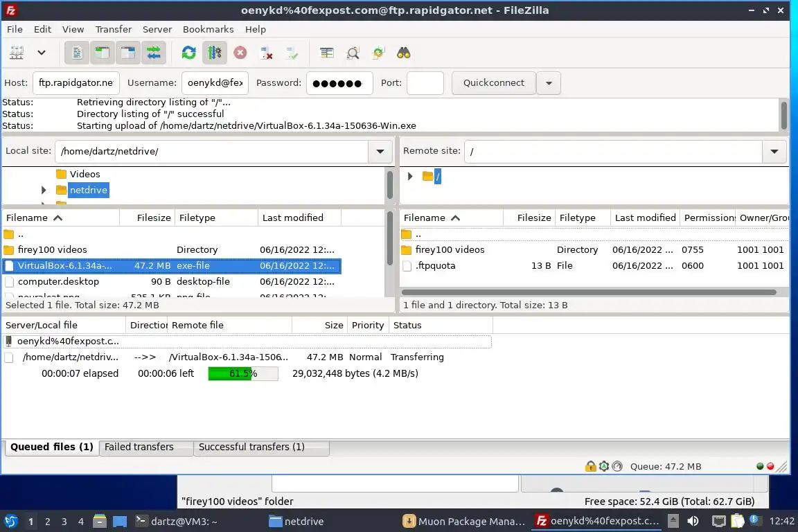
Task: Disconnect from the current server
Action: (266, 53)
